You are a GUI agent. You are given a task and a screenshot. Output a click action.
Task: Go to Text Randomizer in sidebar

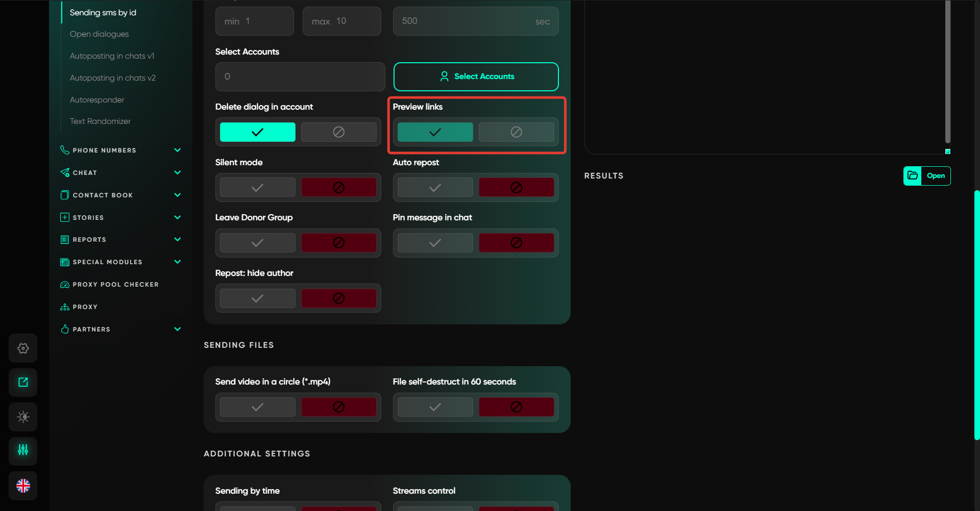click(x=100, y=121)
